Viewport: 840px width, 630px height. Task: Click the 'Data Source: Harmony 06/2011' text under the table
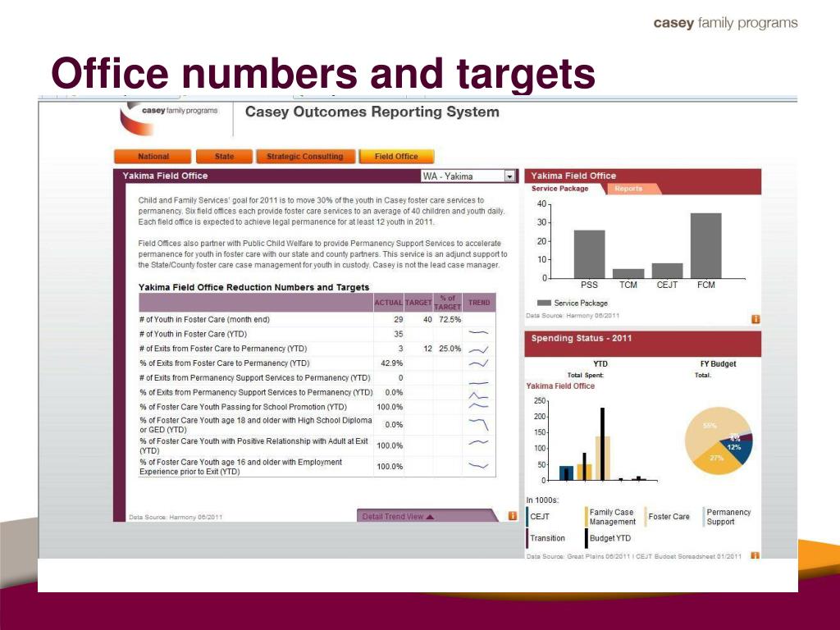[176, 517]
